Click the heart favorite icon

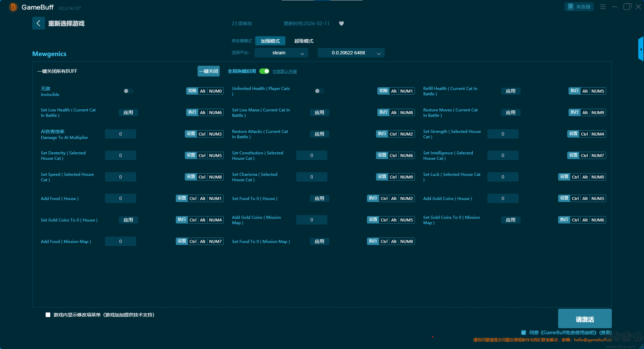(x=341, y=23)
